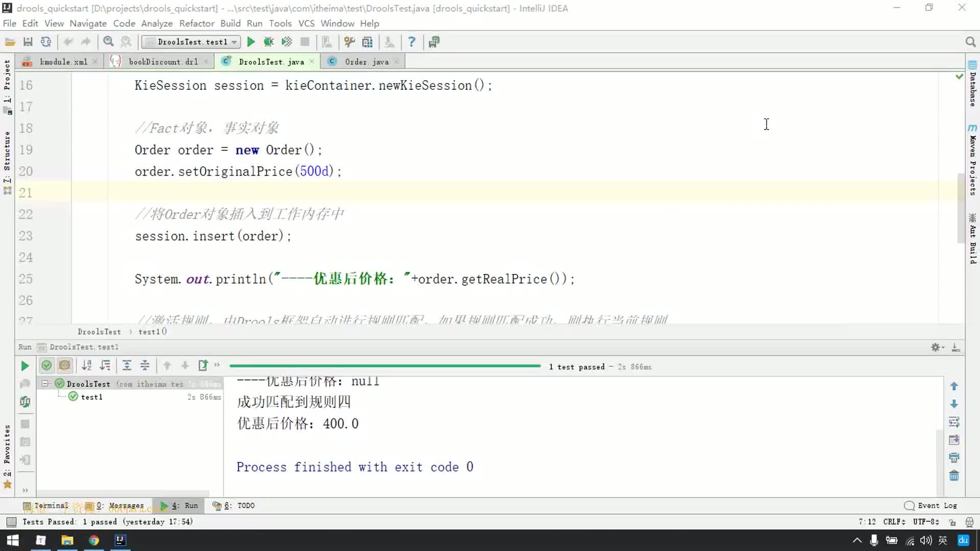Open Run panel settings gear icon

[x=937, y=347]
